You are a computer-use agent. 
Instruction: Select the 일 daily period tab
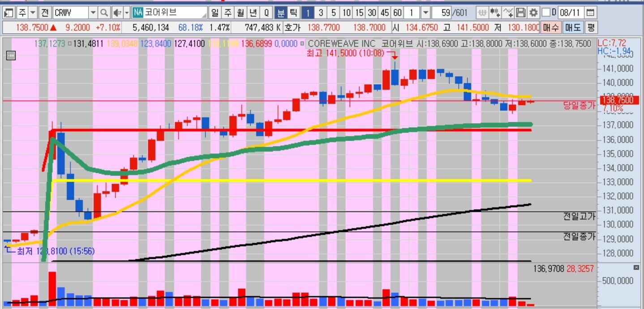coord(215,13)
